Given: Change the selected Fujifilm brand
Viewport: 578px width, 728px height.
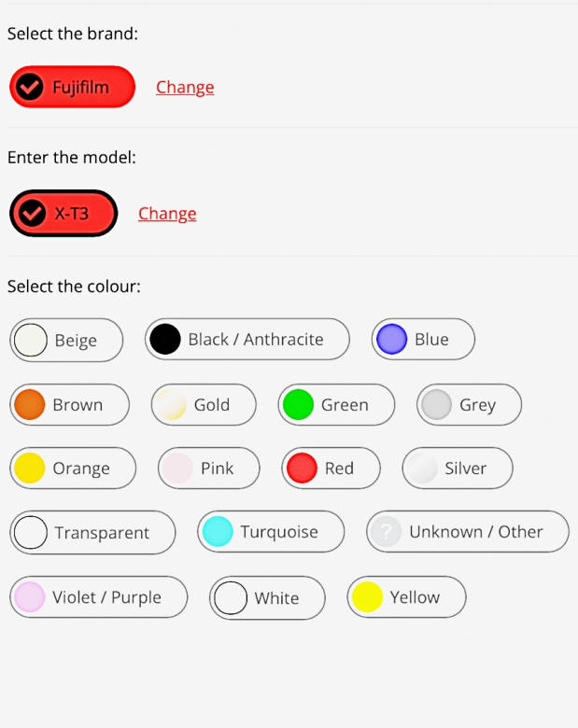Looking at the screenshot, I should 185,88.
